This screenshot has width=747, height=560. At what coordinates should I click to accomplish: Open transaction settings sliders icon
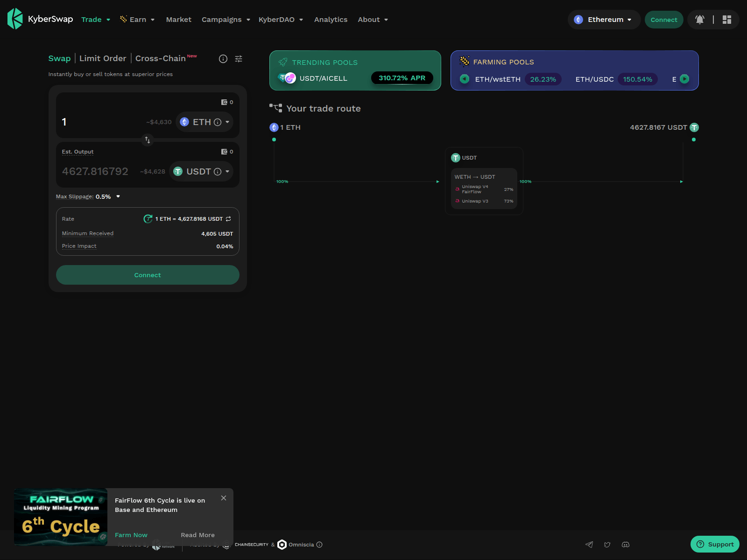click(239, 59)
